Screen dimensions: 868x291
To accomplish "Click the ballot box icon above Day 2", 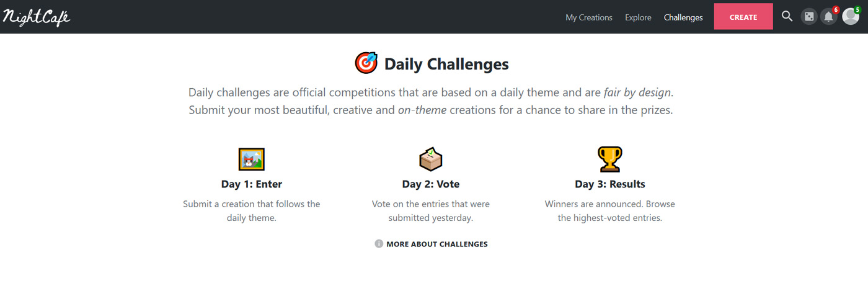I will pos(430,159).
